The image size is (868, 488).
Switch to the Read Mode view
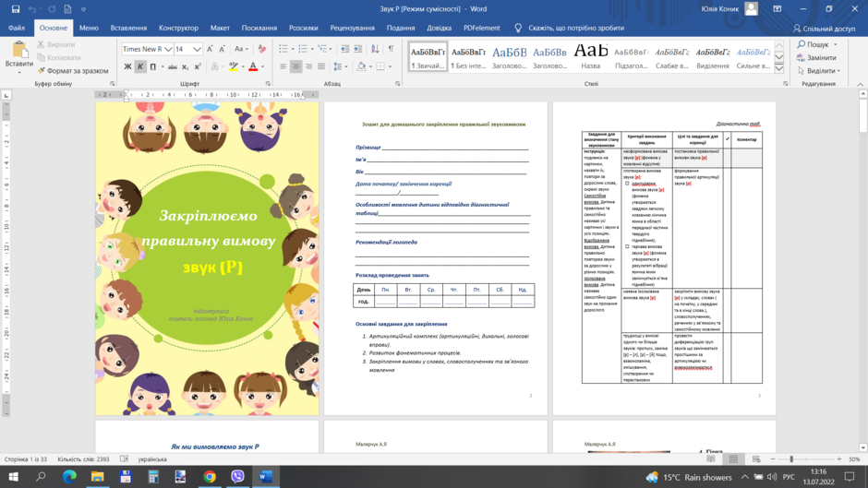(711, 459)
